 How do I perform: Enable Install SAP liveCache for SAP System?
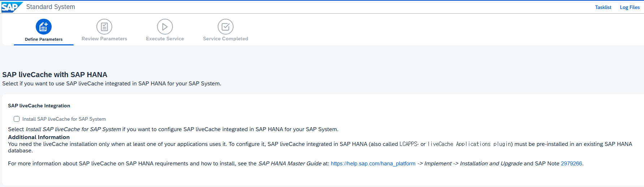(17, 119)
